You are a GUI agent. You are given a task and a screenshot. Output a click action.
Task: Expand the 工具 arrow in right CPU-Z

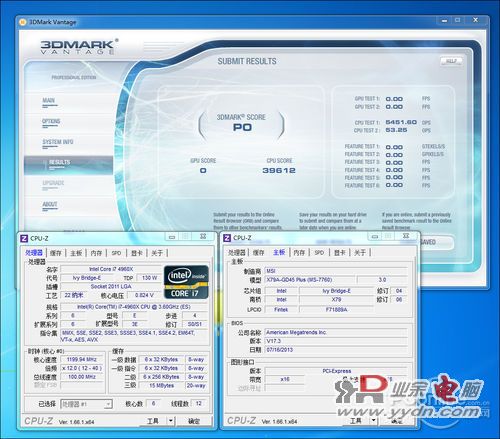pyautogui.click(x=374, y=420)
